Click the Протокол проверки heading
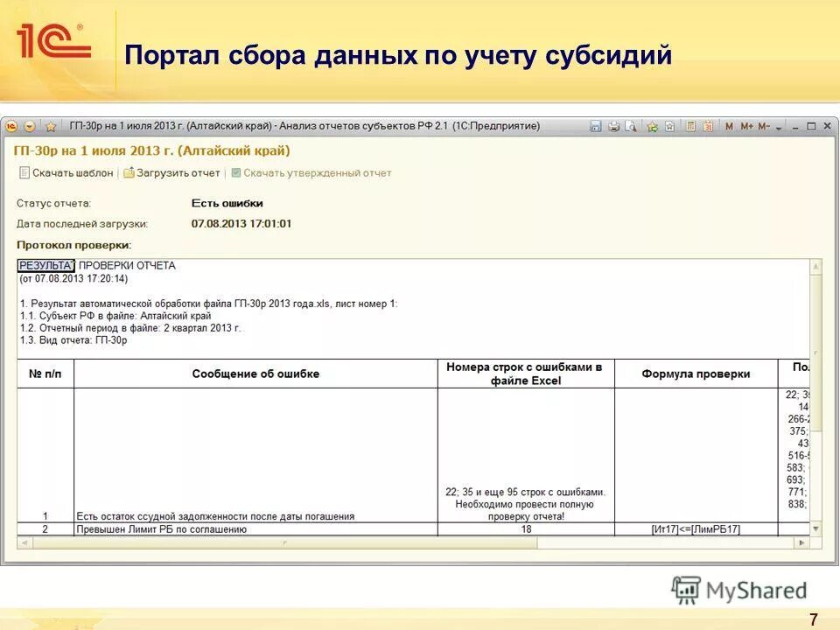This screenshot has height=630, width=840. (x=73, y=245)
